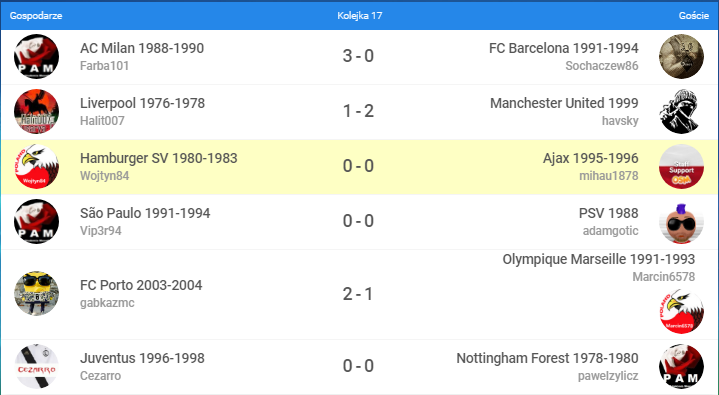Open Halit007's horse rider avatar
The image size is (719, 395).
(36, 111)
